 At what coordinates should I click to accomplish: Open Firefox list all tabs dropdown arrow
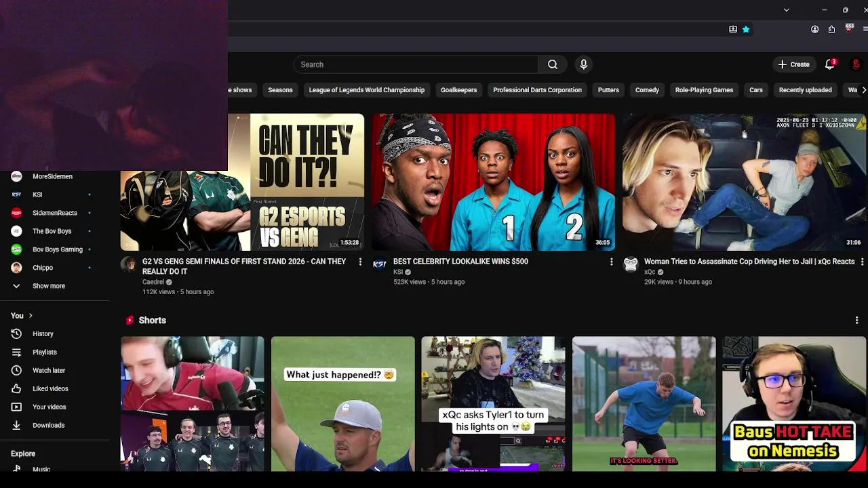(786, 9)
